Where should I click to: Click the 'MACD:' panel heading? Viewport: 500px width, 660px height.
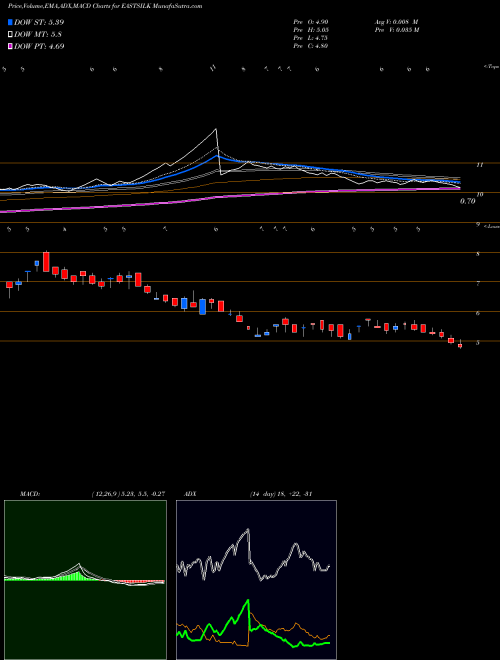click(30, 494)
